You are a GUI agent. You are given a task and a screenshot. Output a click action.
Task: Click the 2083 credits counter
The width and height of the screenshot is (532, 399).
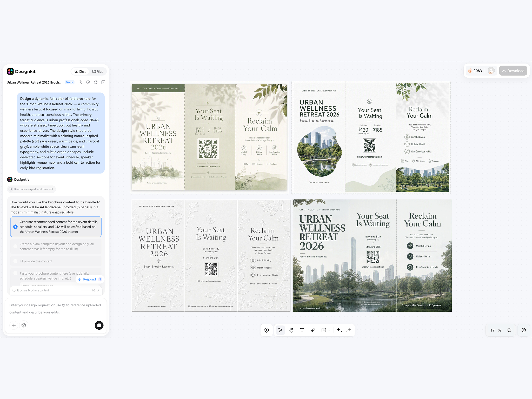click(477, 71)
